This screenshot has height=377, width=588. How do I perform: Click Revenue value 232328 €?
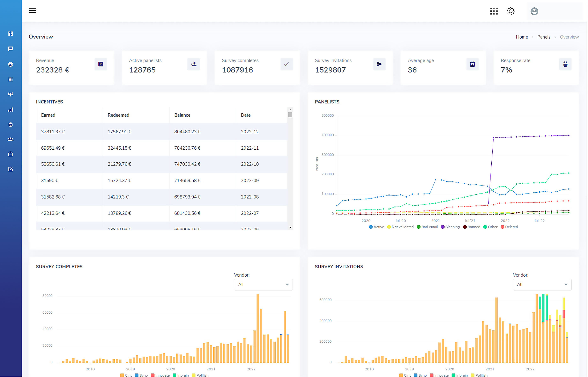tap(53, 70)
